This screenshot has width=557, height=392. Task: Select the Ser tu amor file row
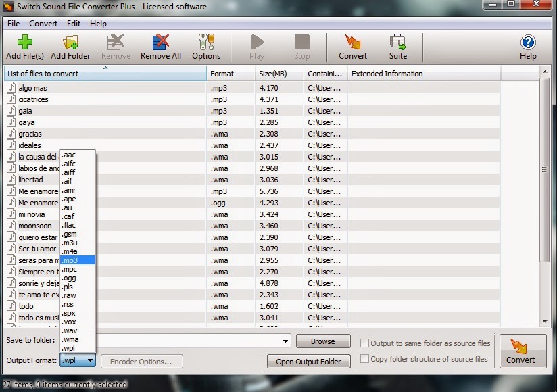pos(251,249)
